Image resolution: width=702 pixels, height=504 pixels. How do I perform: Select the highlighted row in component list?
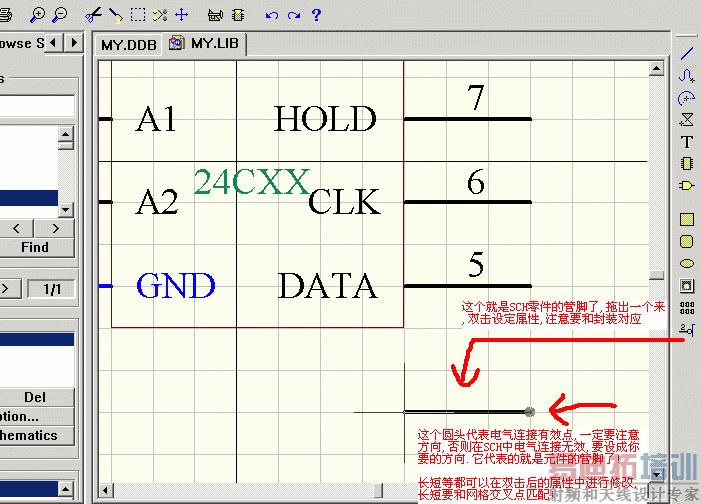[29, 198]
